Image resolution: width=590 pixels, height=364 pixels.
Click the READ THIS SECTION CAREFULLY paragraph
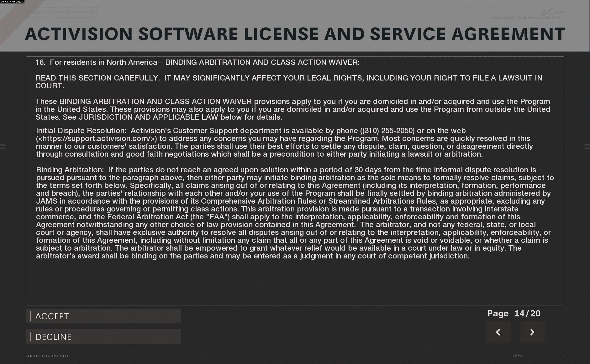[288, 82]
